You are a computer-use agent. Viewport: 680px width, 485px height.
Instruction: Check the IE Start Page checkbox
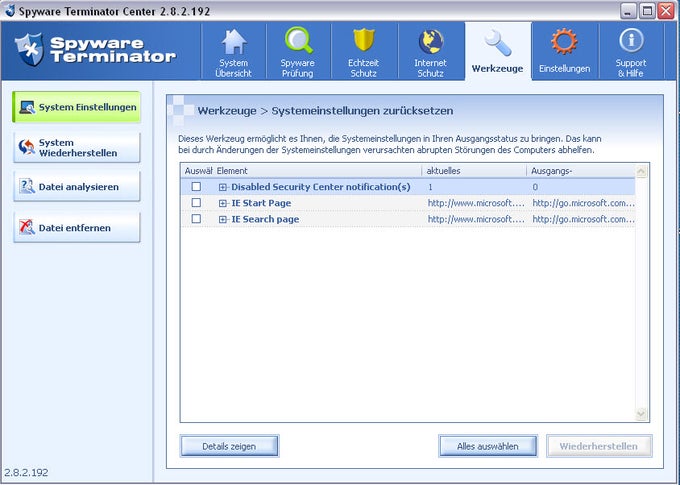tap(196, 203)
